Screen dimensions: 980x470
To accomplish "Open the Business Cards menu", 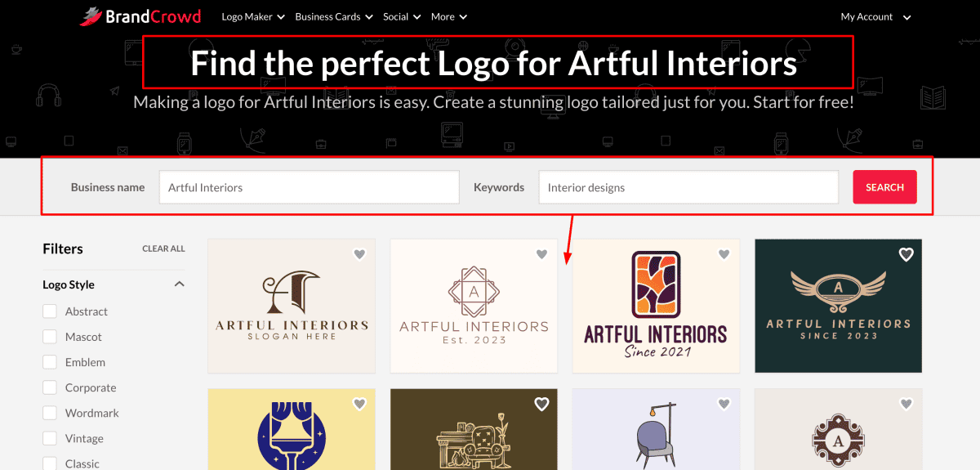I will pos(333,17).
